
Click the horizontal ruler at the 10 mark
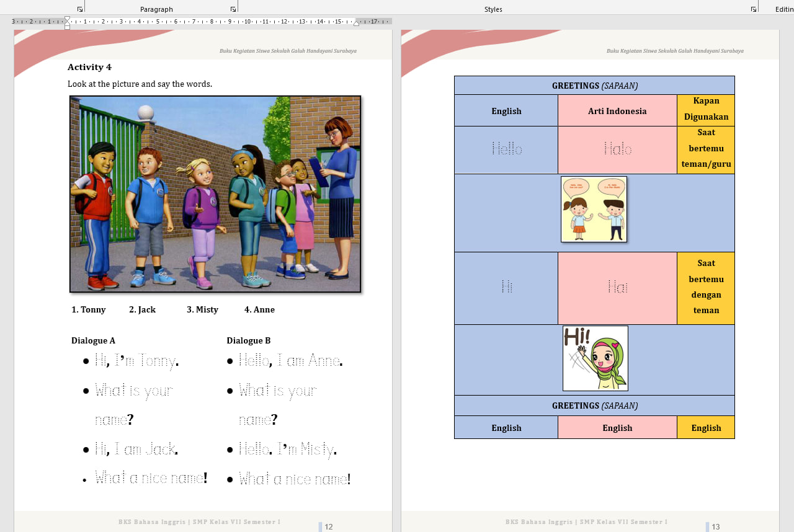[248, 21]
